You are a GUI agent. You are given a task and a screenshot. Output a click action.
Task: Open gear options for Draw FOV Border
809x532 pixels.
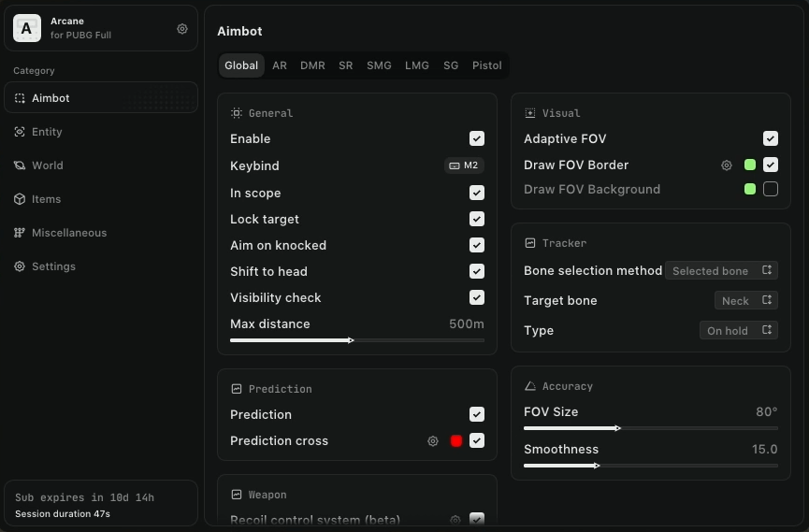727,165
